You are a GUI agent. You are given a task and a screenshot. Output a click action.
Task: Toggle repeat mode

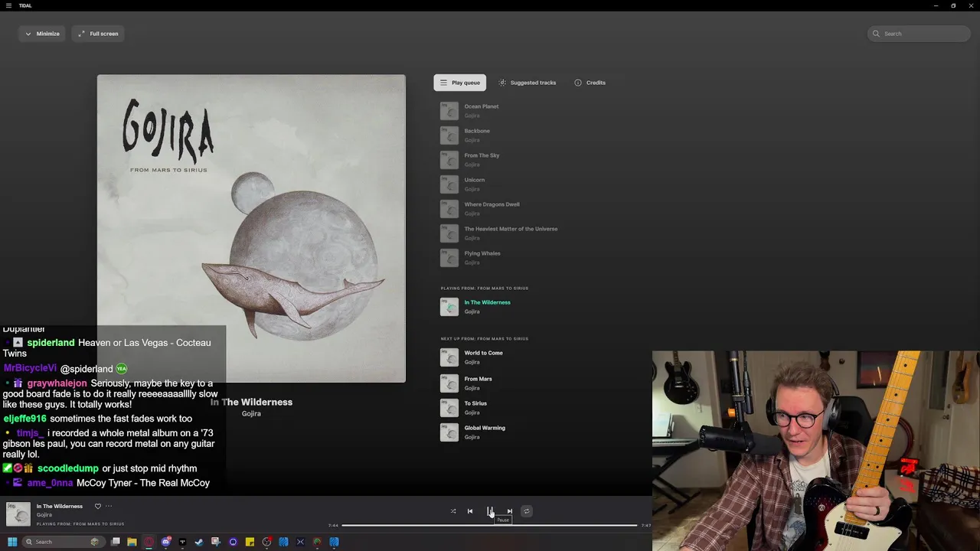click(526, 511)
